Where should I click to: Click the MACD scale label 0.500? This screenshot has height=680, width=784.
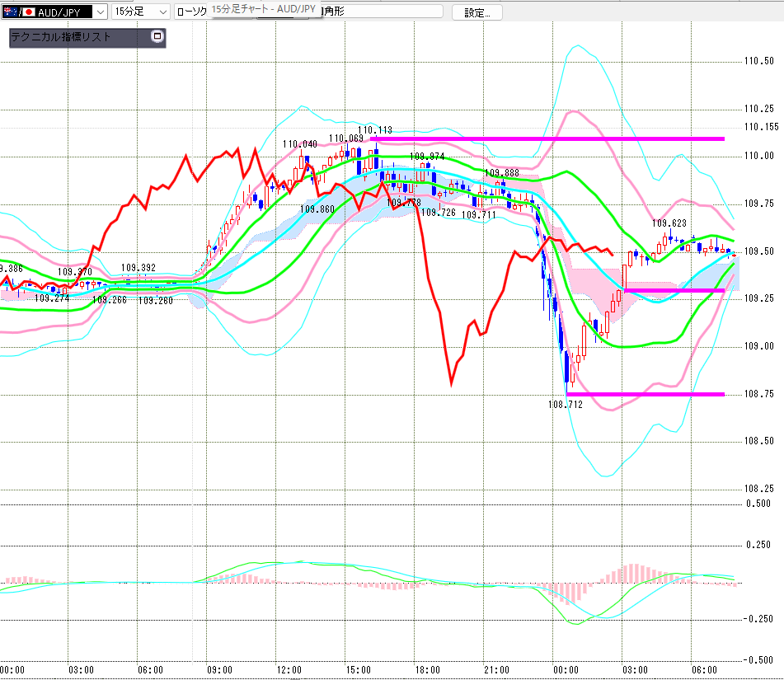tap(758, 504)
